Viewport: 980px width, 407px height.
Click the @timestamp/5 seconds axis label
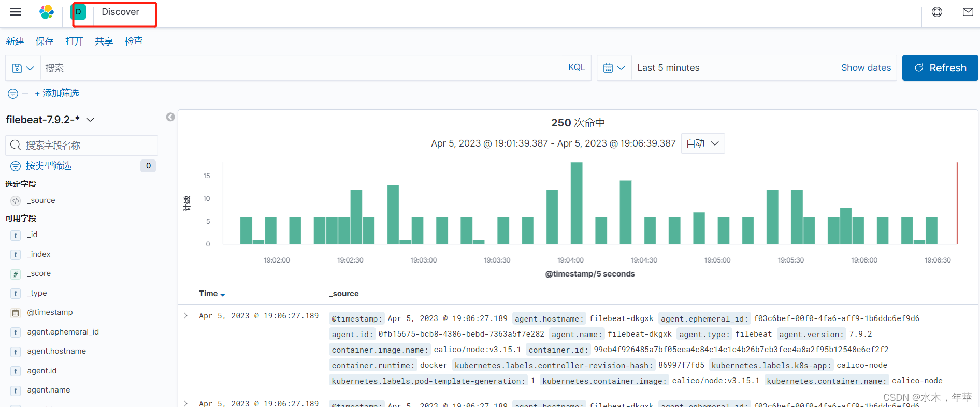(x=590, y=274)
